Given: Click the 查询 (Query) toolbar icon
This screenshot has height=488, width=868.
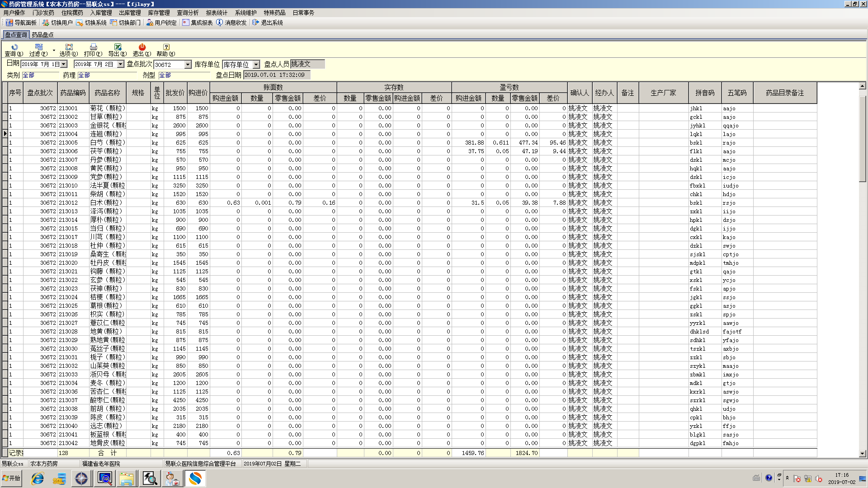Looking at the screenshot, I should tap(14, 47).
